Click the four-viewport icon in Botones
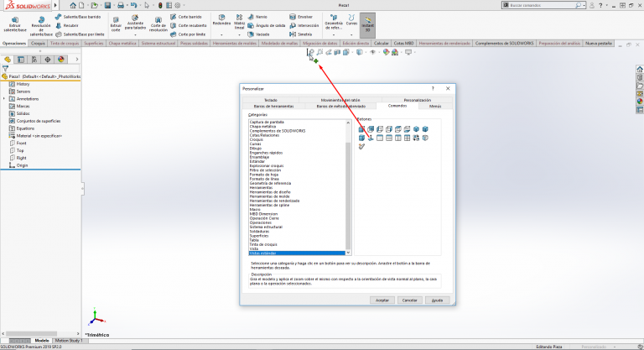 pyautogui.click(x=407, y=138)
